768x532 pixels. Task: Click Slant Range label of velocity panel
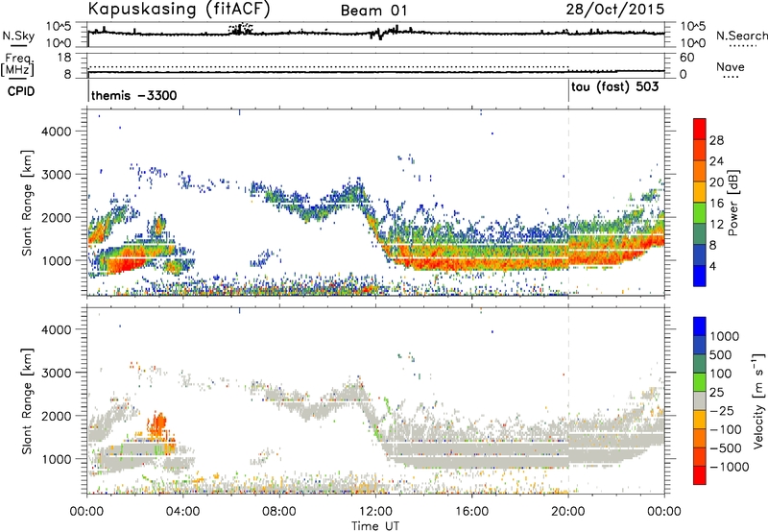click(27, 400)
